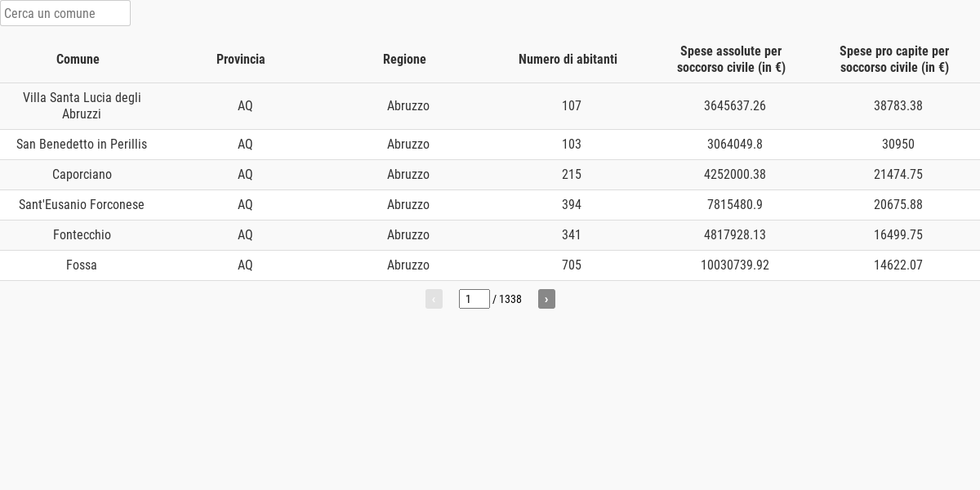Select 'San Benedetto in Perillis' cell
Screen dimensions: 980x490
pos(82,145)
